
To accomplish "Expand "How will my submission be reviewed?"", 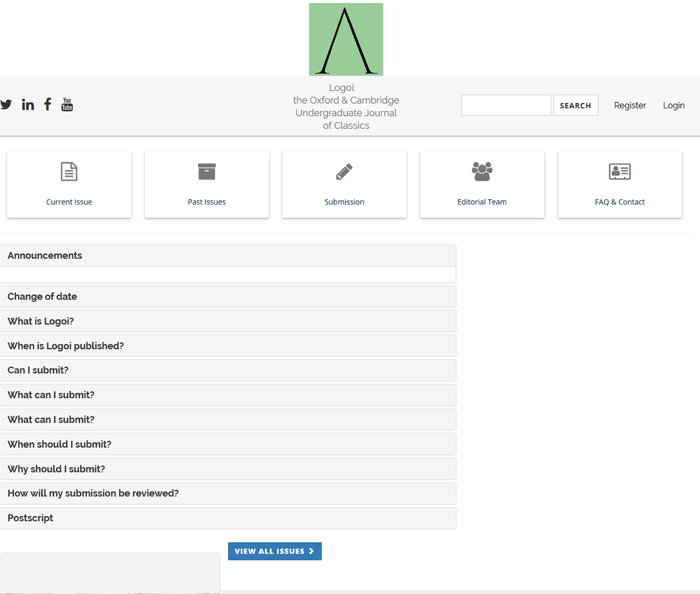I will [93, 493].
